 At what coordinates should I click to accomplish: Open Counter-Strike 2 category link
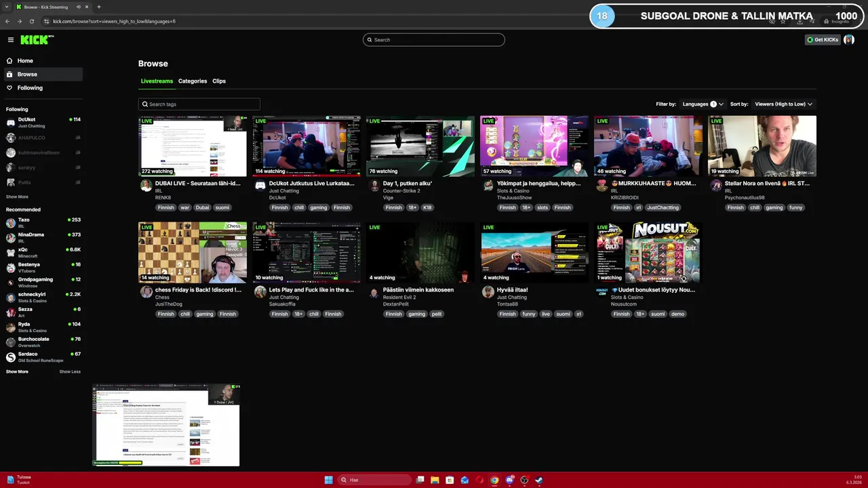[x=401, y=191]
